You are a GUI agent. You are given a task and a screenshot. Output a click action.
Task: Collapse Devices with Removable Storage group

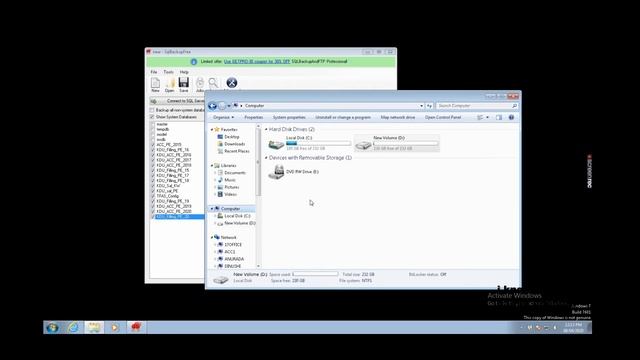click(266, 158)
